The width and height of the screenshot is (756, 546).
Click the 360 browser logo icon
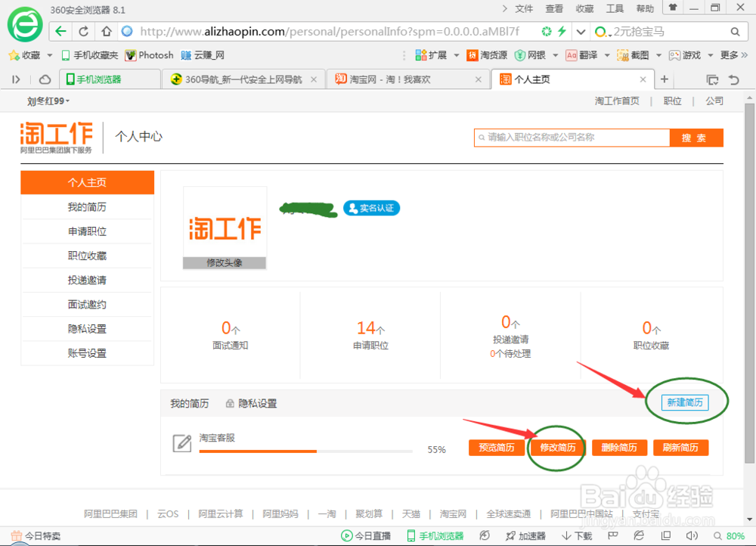[25, 25]
